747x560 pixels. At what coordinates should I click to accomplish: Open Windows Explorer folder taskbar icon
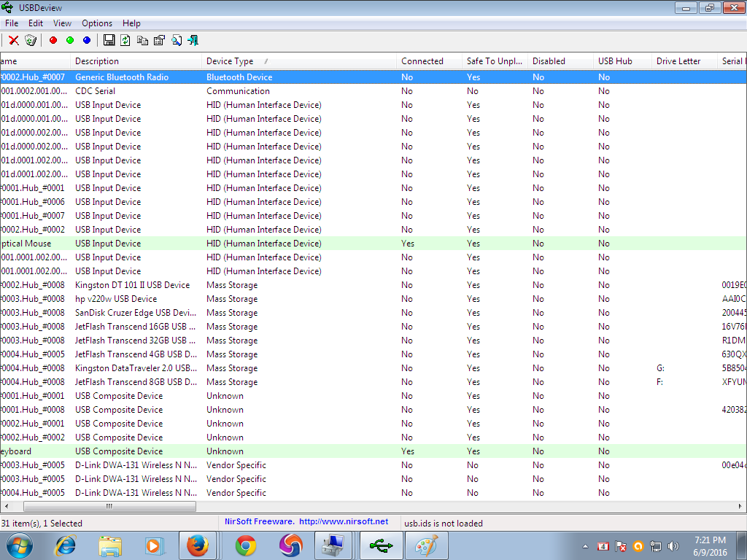click(x=110, y=545)
